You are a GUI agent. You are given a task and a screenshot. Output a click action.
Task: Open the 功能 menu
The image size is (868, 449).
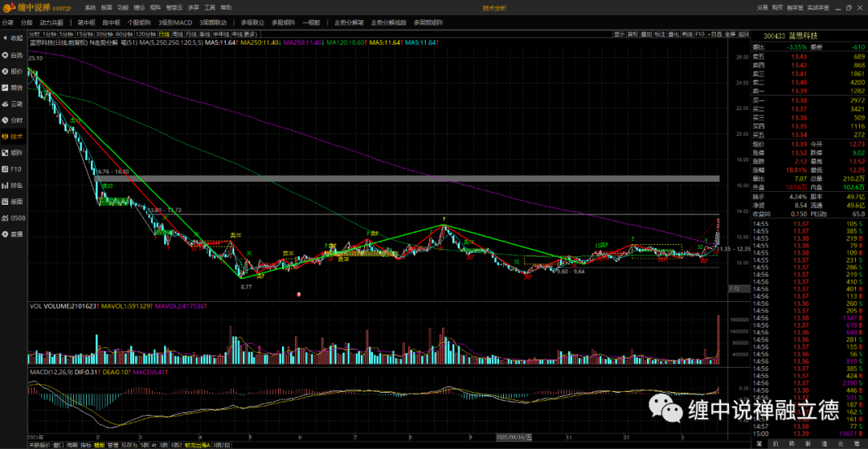tap(123, 8)
